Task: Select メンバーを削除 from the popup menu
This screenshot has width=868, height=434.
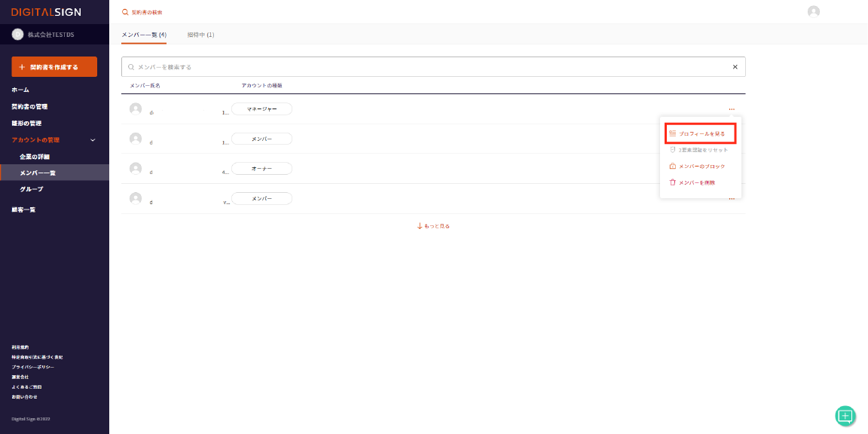Action: click(x=696, y=182)
